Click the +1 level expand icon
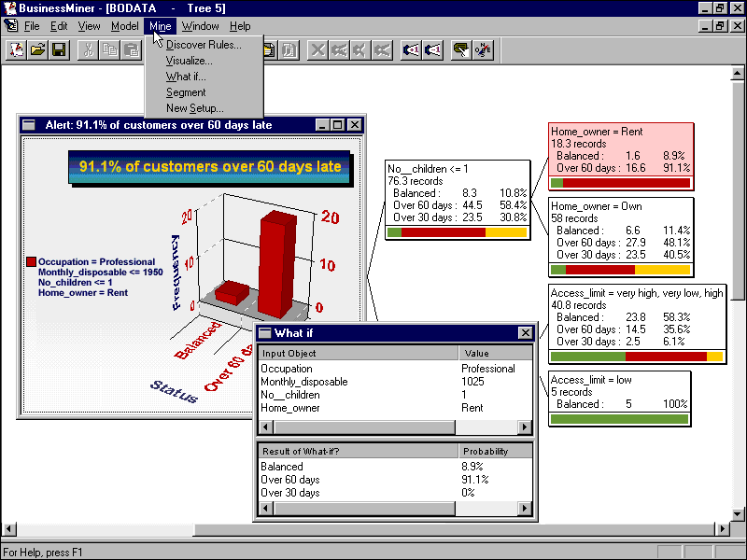This screenshot has width=747, height=560. tap(411, 50)
